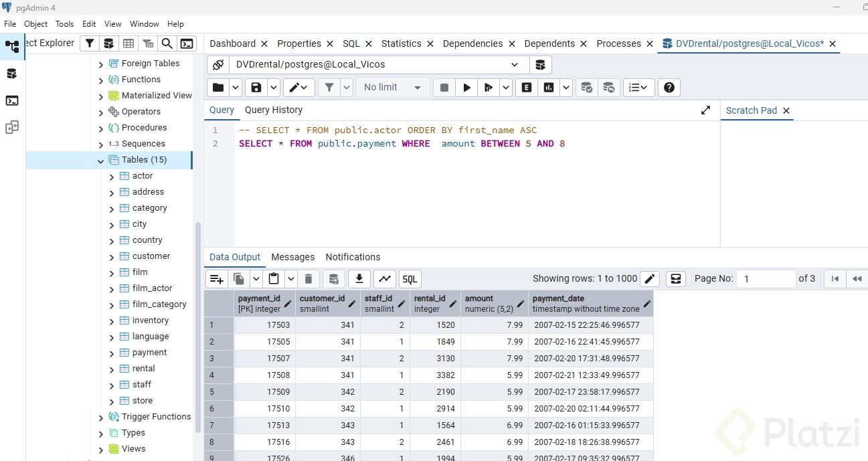The height and width of the screenshot is (461, 868).
Task: Open the No limit rows dropdown
Action: tap(393, 88)
